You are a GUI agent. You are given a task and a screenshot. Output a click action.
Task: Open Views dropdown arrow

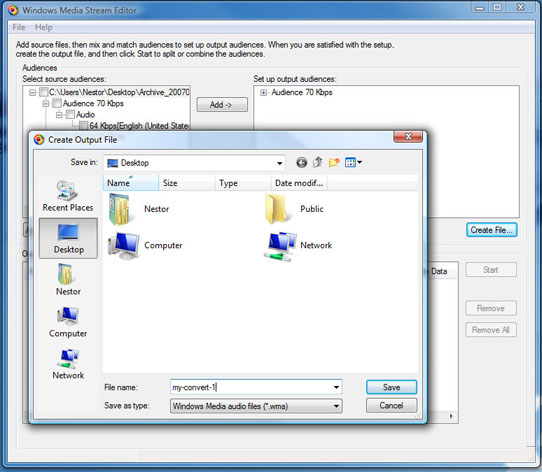tap(359, 162)
